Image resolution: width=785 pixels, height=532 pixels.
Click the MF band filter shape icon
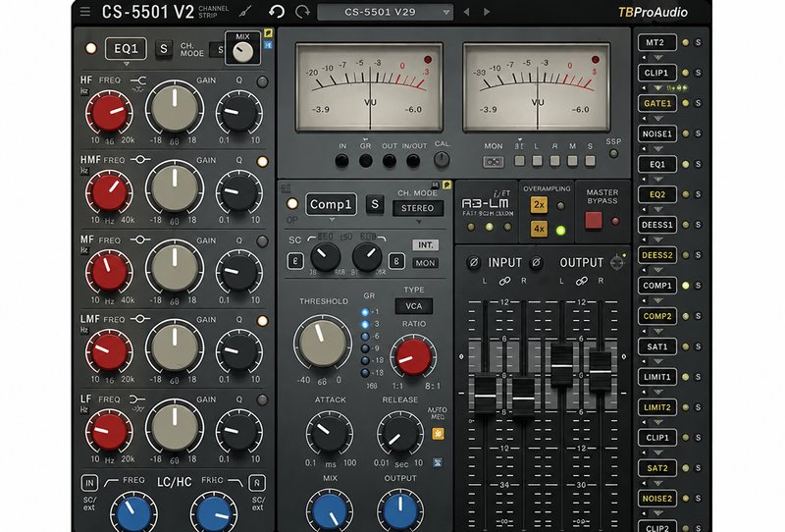click(x=140, y=239)
